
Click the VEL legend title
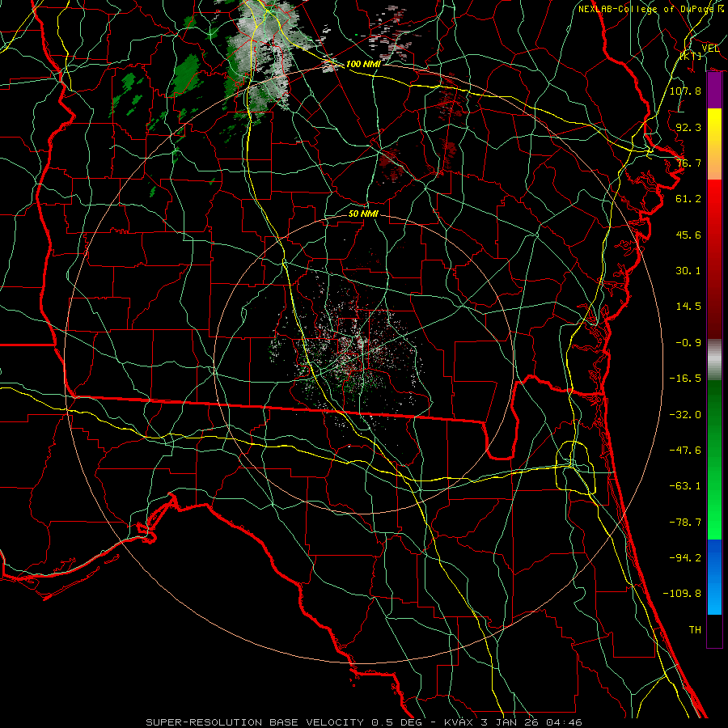click(x=710, y=49)
